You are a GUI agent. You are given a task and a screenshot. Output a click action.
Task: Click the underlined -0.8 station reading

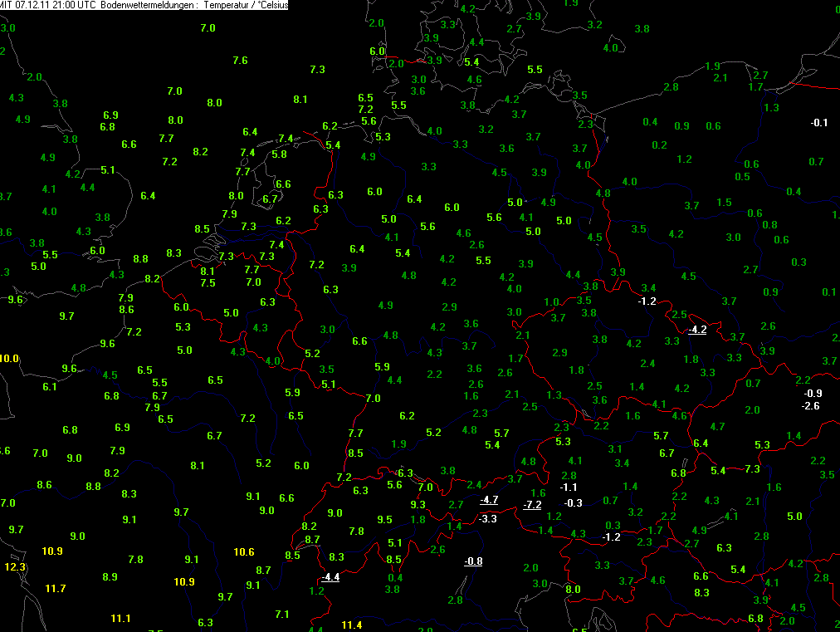474,561
